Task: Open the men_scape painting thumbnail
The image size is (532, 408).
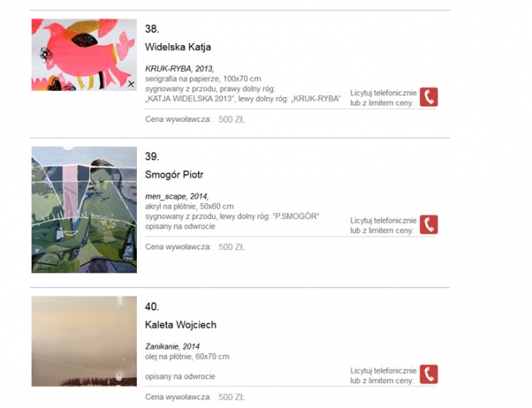Action: pyautogui.click(x=84, y=209)
